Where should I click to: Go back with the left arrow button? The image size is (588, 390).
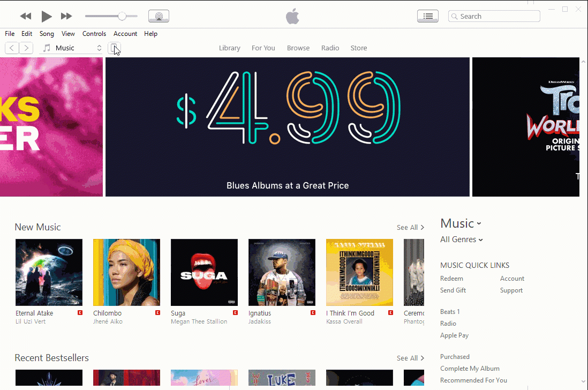point(12,48)
